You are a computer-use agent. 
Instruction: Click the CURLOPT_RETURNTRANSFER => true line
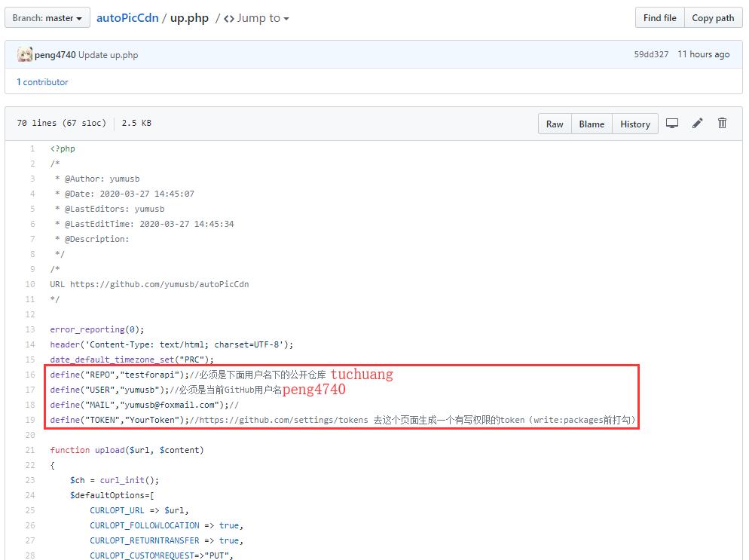167,540
